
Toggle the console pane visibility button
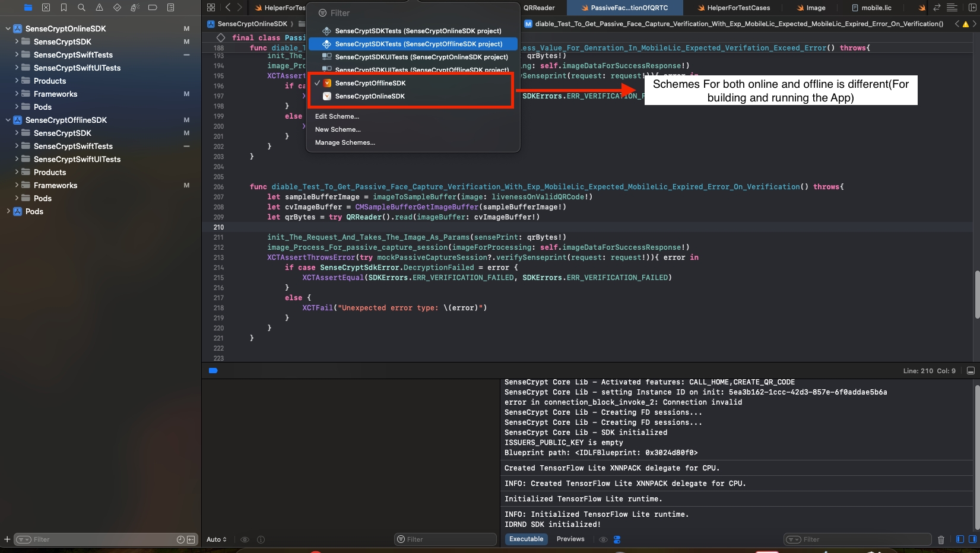972,539
